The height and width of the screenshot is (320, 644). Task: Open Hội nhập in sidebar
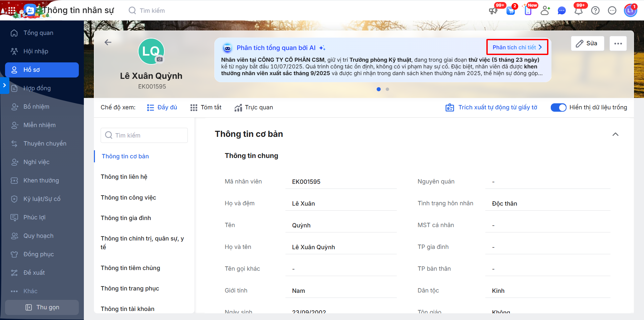42,51
